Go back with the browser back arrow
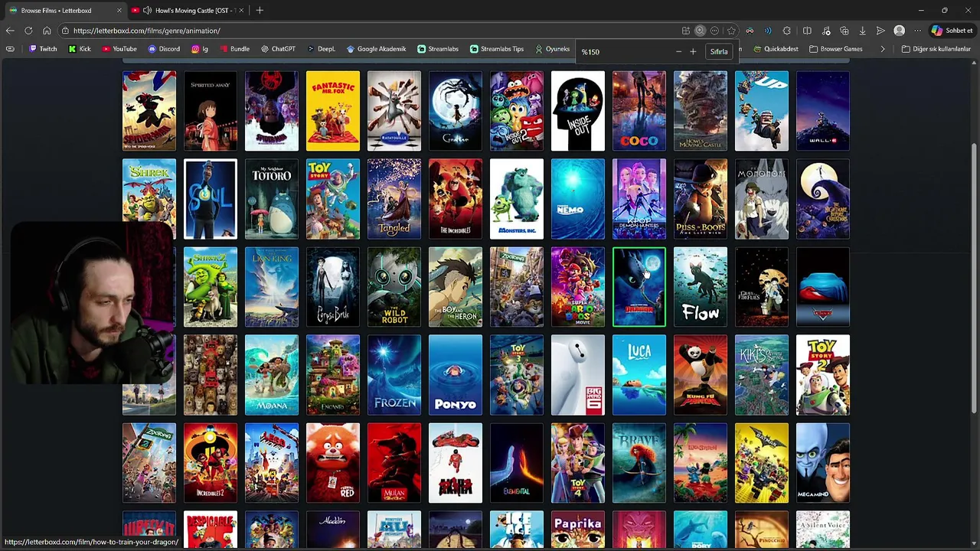The height and width of the screenshot is (551, 980). tap(10, 31)
